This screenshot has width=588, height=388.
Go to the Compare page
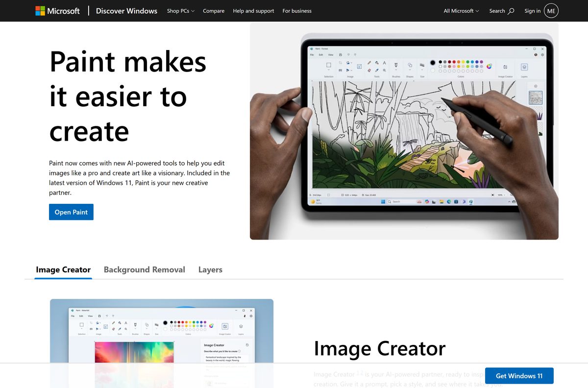(x=214, y=11)
